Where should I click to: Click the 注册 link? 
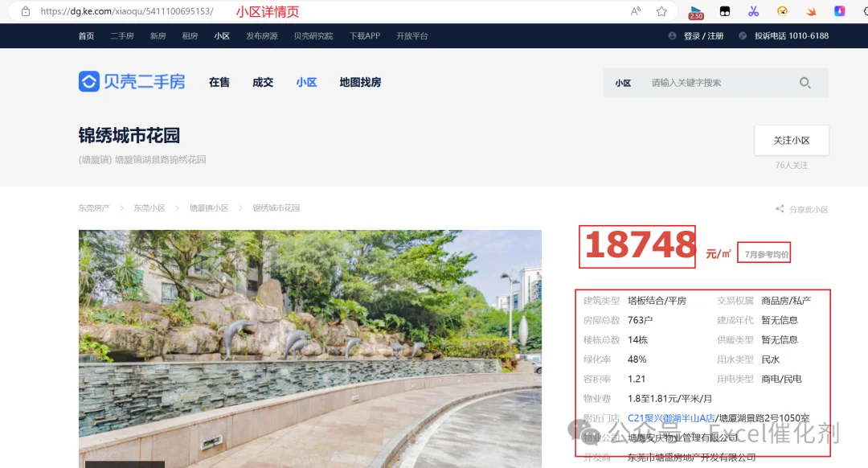point(715,36)
